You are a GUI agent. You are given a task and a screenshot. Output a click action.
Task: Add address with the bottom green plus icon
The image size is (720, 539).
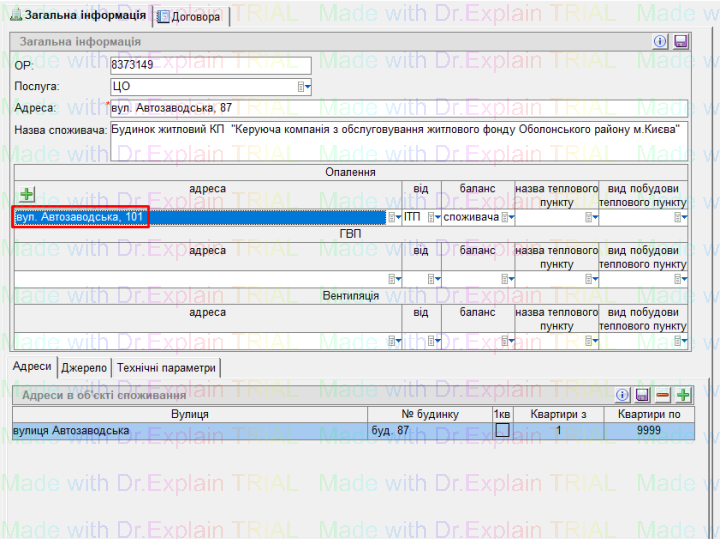pyautogui.click(x=683, y=396)
